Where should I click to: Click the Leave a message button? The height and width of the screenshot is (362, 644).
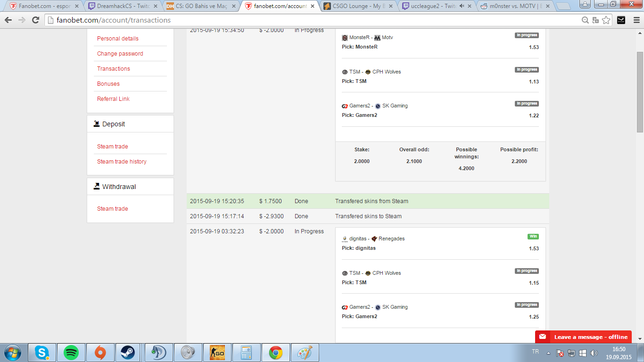(x=583, y=337)
